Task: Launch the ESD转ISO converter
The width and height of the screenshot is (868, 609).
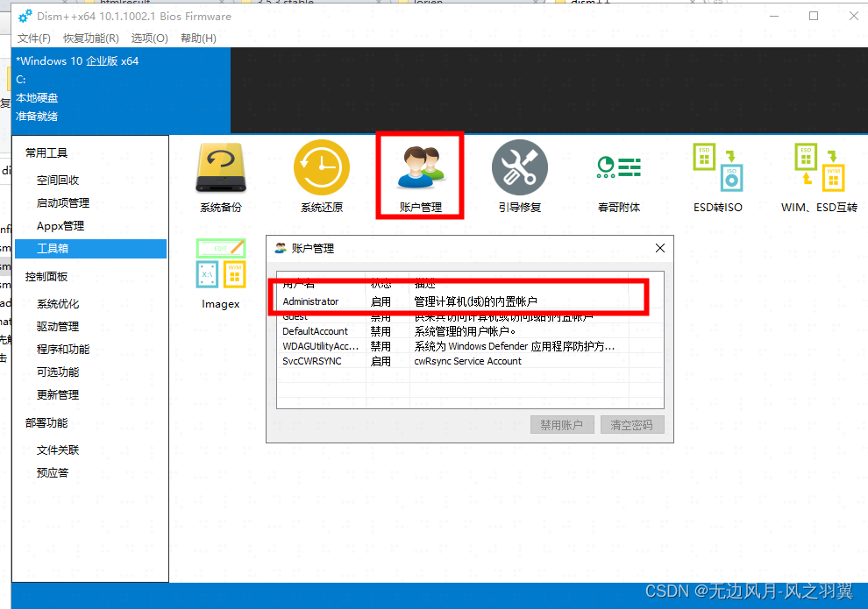Action: point(717,177)
